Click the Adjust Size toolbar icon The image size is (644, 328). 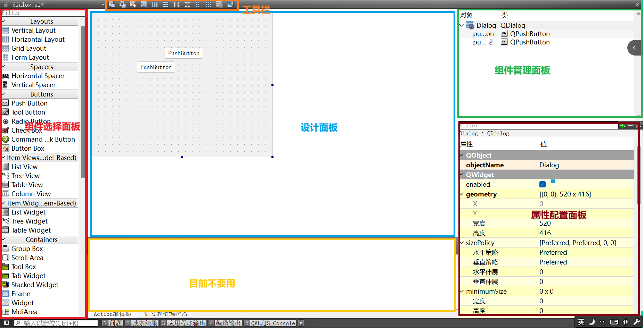[230, 5]
